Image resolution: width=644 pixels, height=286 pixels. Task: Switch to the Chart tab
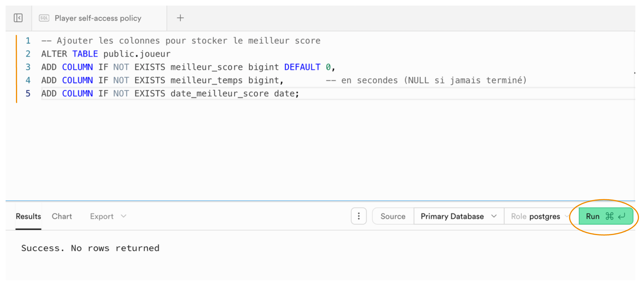(62, 216)
